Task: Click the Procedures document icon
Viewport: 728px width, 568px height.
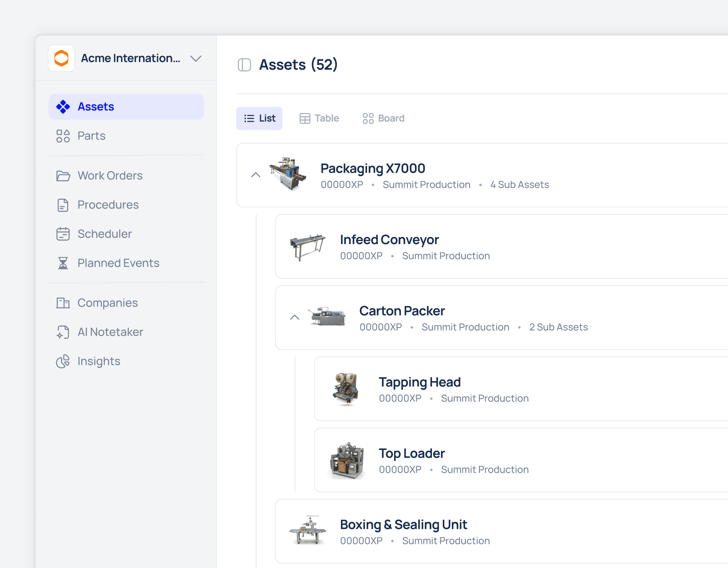Action: pos(63,205)
